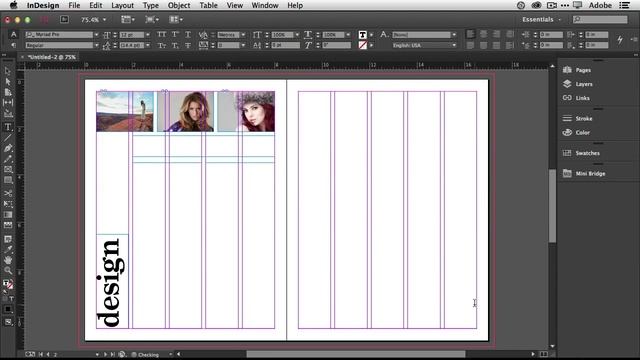640x360 pixels.
Task: Select the Note tool
Action: tap(8, 239)
